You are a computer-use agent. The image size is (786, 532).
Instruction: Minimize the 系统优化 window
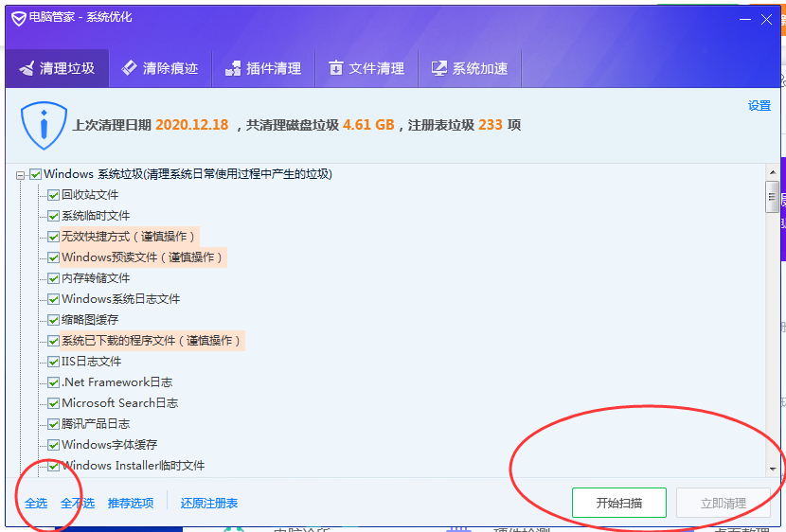(x=744, y=19)
